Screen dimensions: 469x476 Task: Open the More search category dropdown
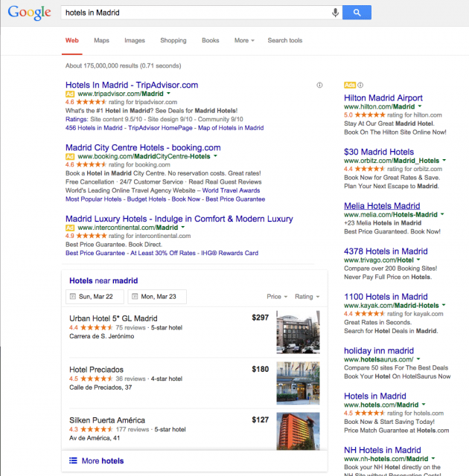(244, 40)
